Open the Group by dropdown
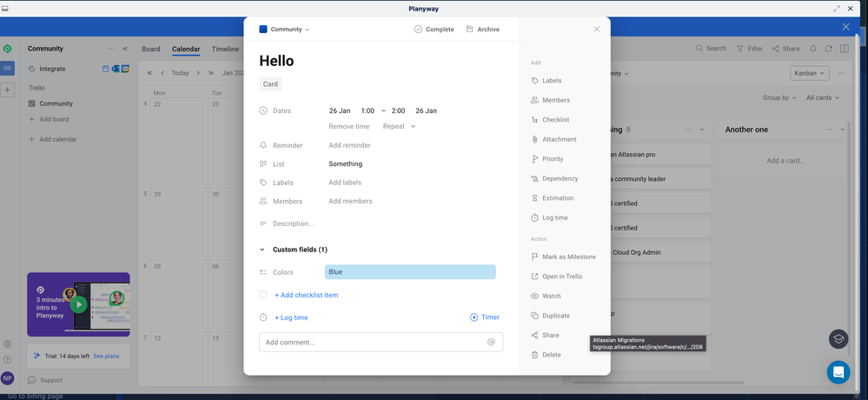 779,97
